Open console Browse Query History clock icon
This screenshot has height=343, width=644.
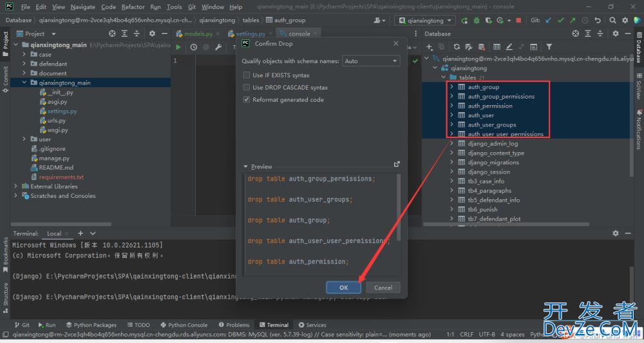[193, 47]
